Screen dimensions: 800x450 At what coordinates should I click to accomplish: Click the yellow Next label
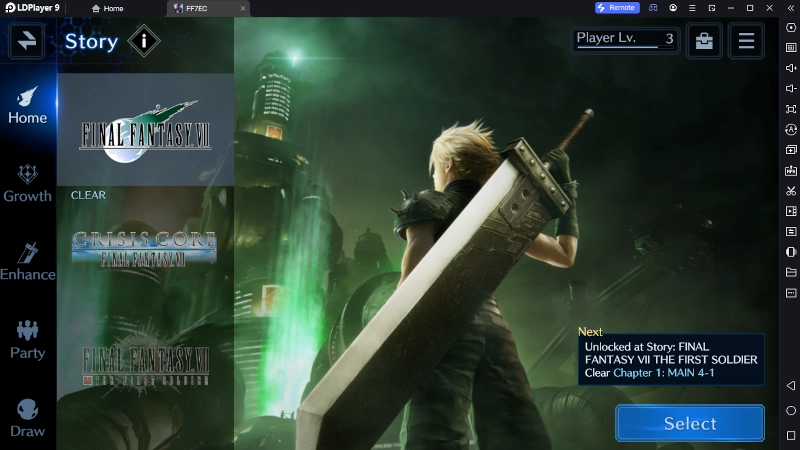pyautogui.click(x=590, y=332)
